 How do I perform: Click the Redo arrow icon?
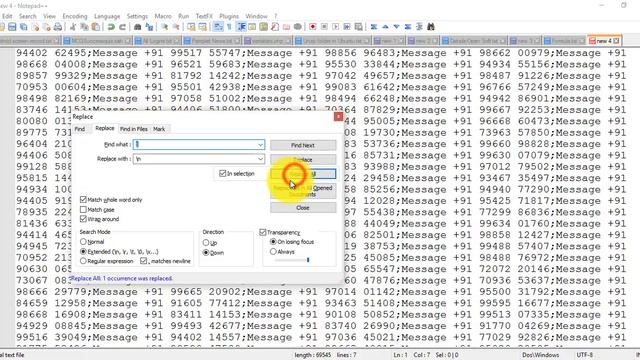tap(122, 27)
